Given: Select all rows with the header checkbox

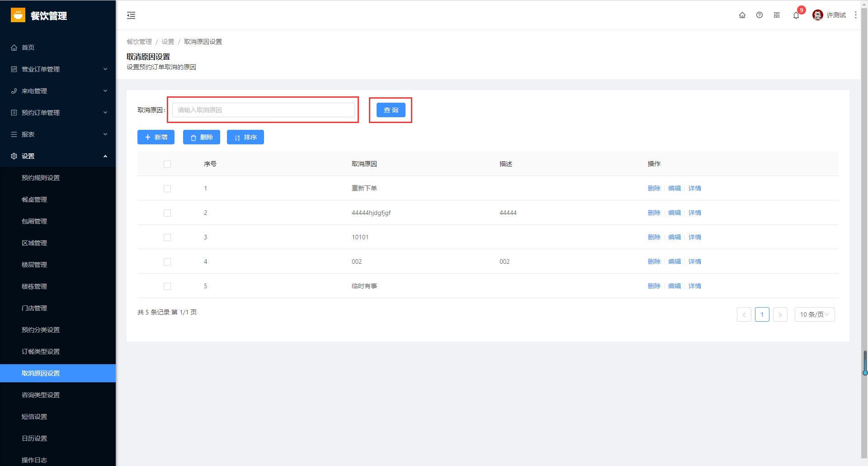Looking at the screenshot, I should (x=167, y=164).
